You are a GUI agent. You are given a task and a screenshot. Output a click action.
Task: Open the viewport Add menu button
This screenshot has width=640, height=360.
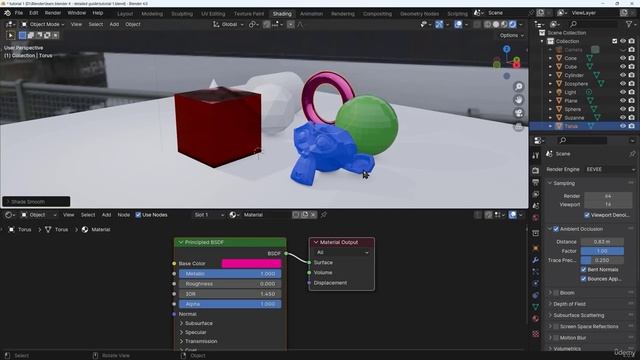(x=114, y=24)
